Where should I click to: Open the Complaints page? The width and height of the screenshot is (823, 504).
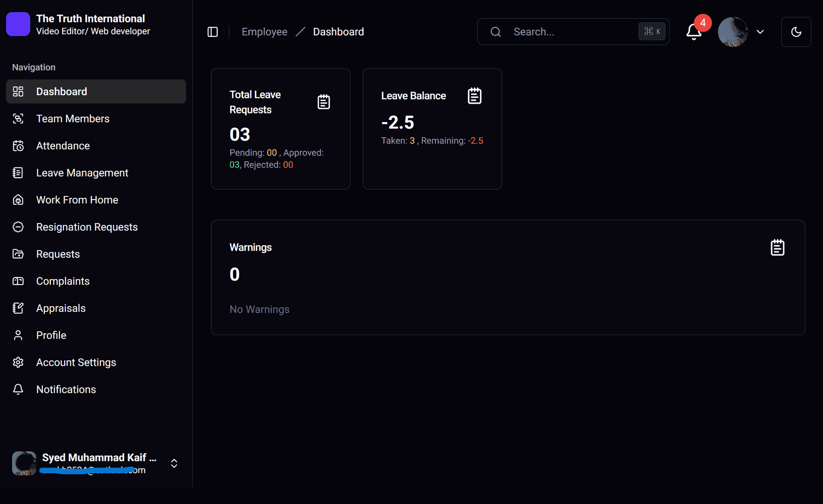pyautogui.click(x=63, y=281)
